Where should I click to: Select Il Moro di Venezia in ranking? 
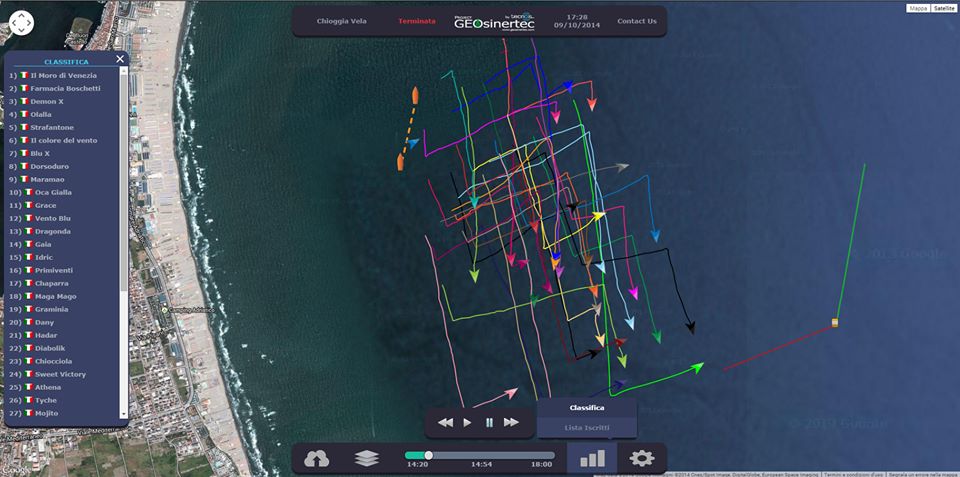click(x=64, y=75)
